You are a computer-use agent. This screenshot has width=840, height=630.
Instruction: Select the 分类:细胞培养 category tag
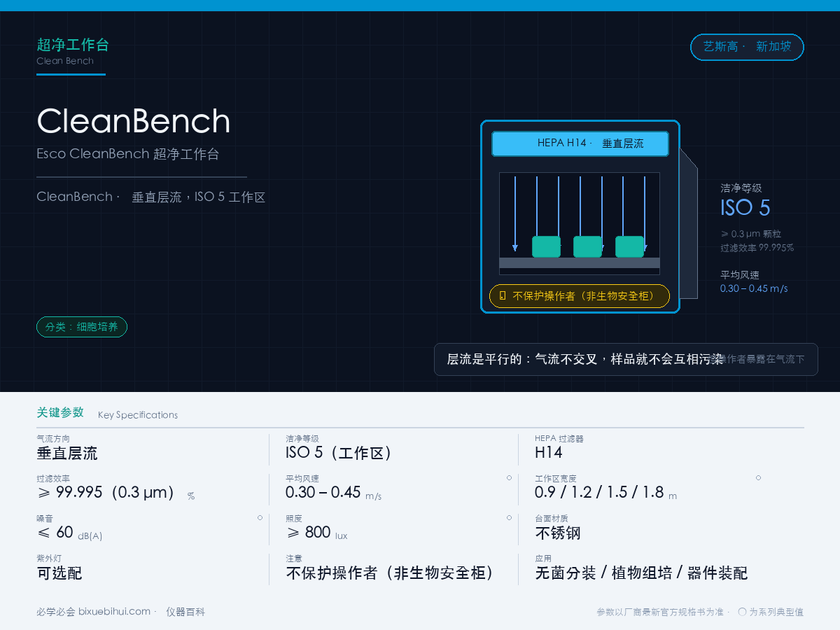point(82,327)
